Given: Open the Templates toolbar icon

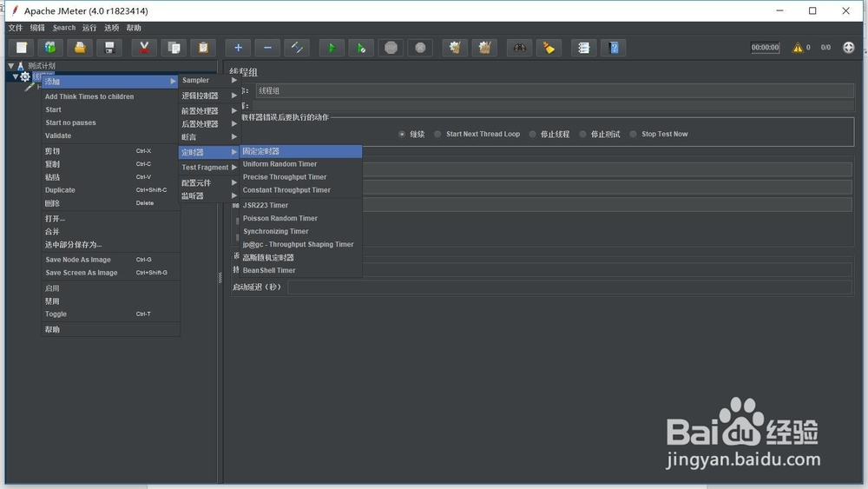Looking at the screenshot, I should tap(50, 48).
